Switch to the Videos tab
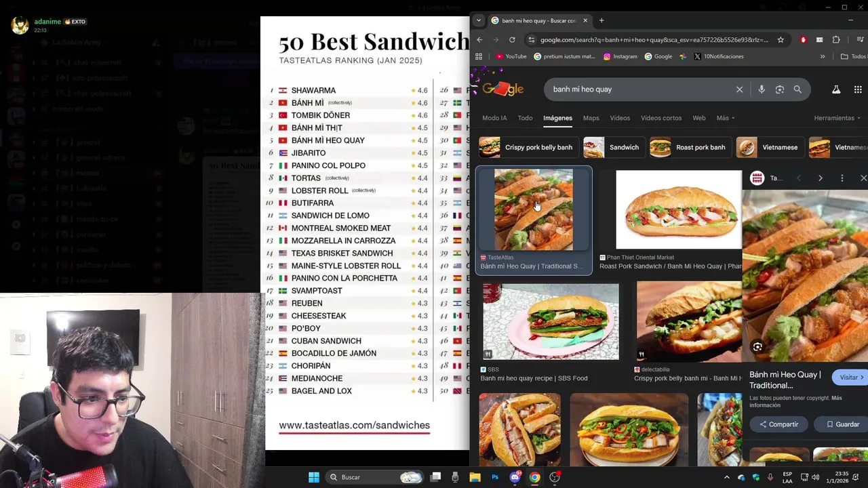 point(620,118)
